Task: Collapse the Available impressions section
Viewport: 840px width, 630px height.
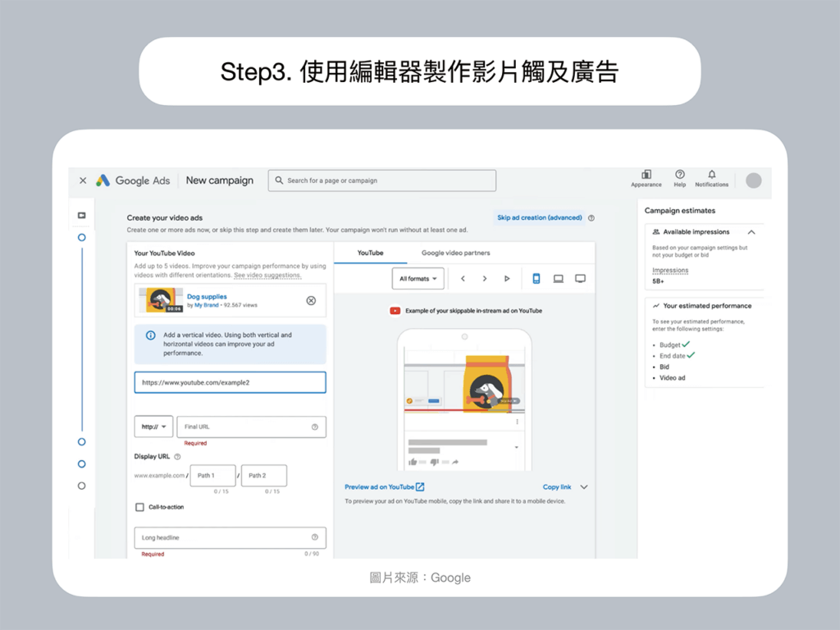Action: tap(751, 232)
